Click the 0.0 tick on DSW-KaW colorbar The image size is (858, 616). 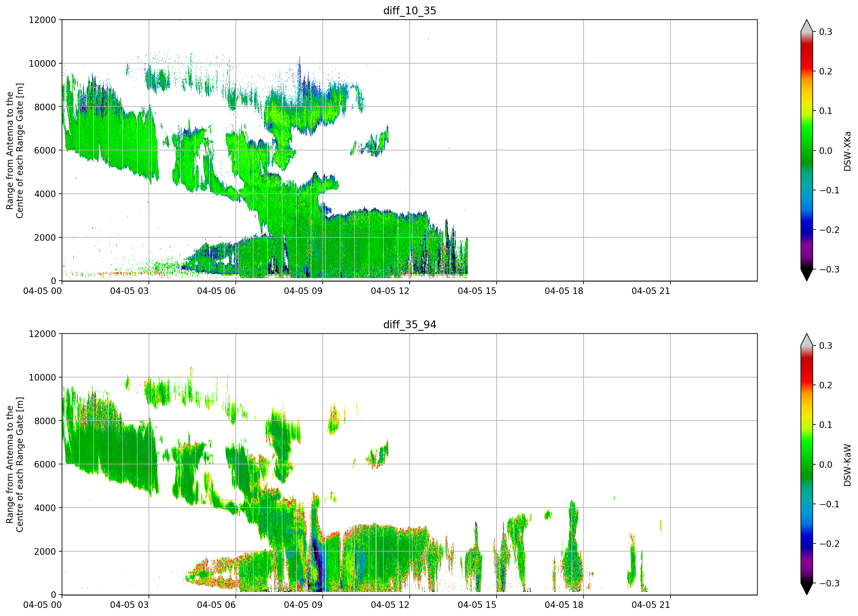[x=826, y=464]
